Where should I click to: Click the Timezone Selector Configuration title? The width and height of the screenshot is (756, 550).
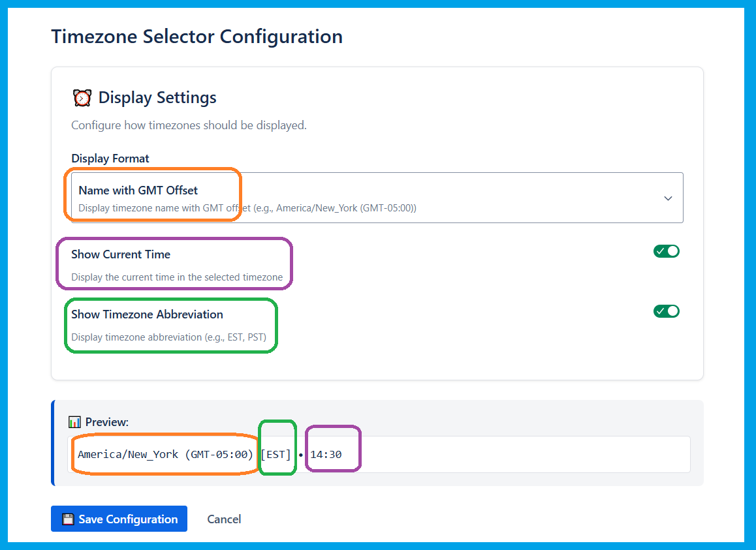[197, 37]
